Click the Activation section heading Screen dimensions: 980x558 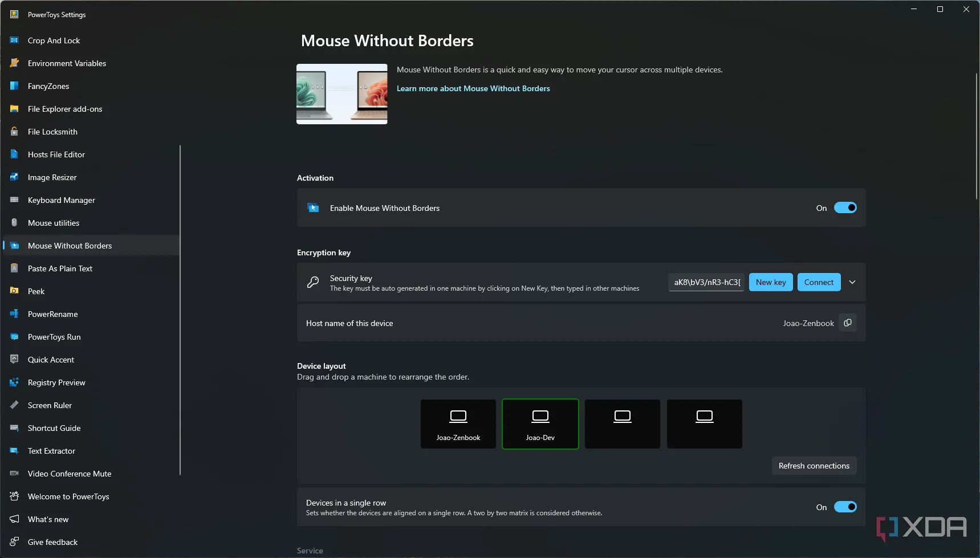315,178
